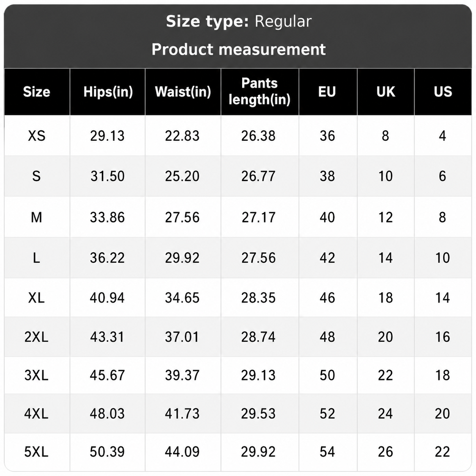The height and width of the screenshot is (476, 476).
Task: Select the XS size row label
Action: point(36,136)
